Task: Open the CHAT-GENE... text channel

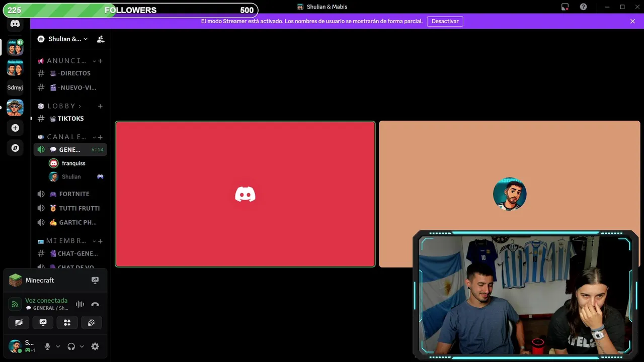Action: 70,254
